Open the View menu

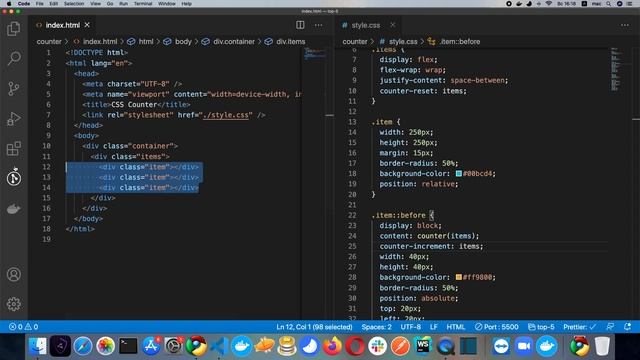[96, 4]
